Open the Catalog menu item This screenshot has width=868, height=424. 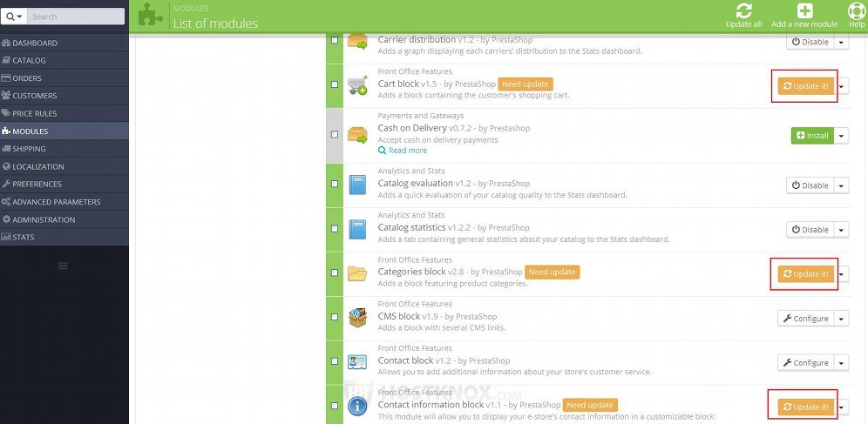(x=64, y=60)
